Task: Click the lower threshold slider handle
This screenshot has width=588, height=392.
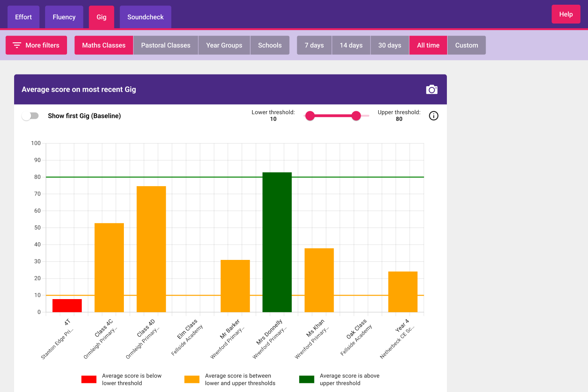Action: tap(310, 116)
